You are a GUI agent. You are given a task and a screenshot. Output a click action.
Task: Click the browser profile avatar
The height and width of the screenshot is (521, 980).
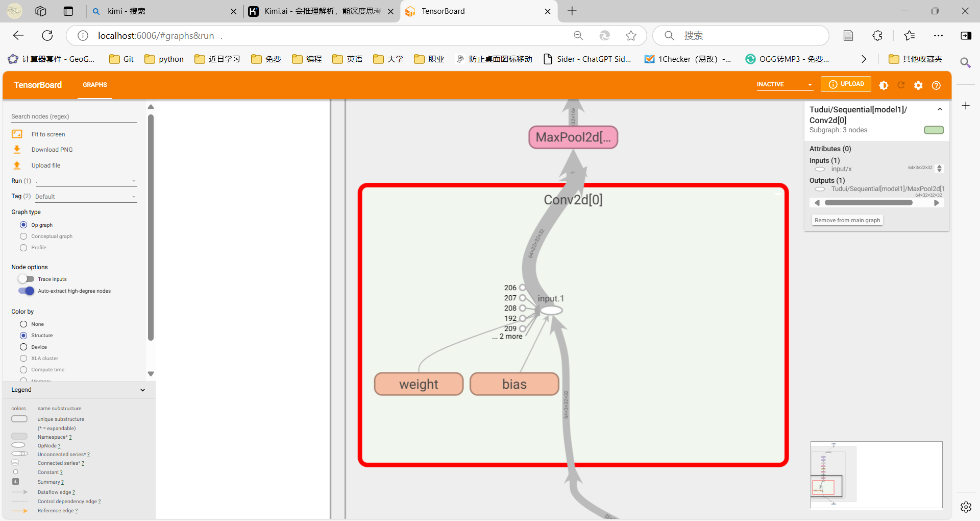14,11
